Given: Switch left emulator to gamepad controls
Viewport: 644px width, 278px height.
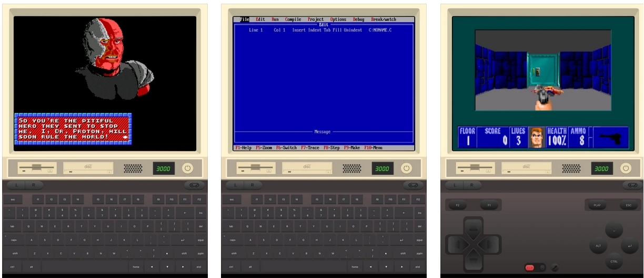Looking at the screenshot, I should click(x=194, y=185).
